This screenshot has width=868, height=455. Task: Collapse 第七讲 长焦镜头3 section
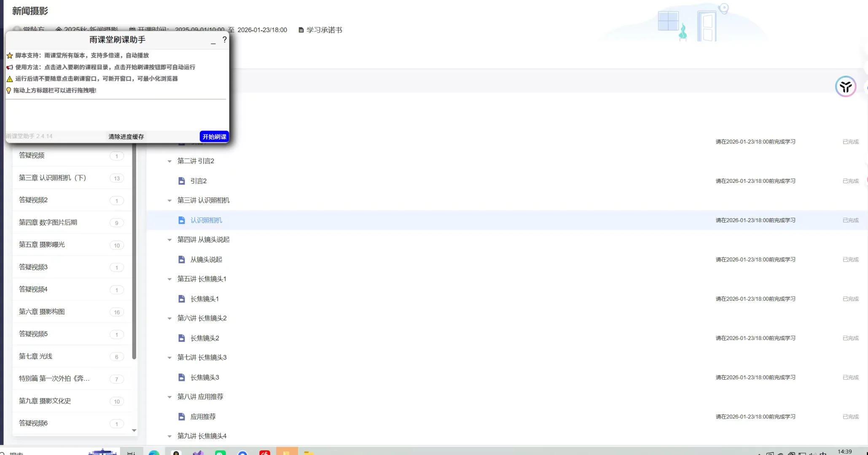[169, 358]
